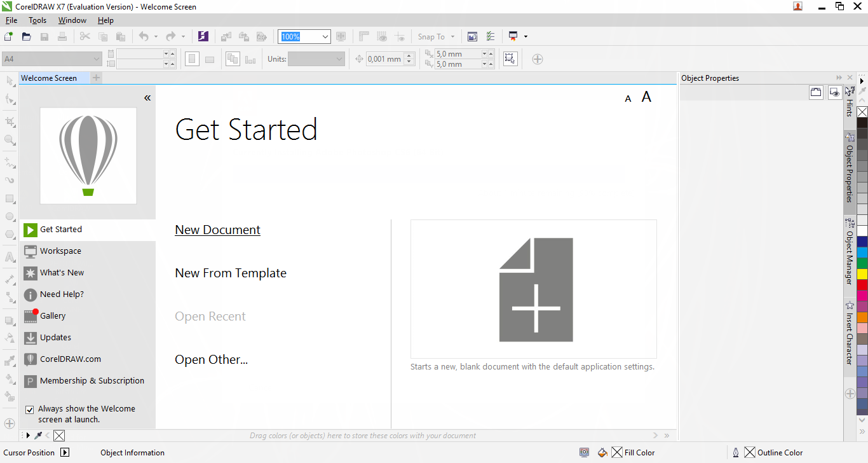Uncheck Always show the Welcome screen checkbox

pos(29,410)
